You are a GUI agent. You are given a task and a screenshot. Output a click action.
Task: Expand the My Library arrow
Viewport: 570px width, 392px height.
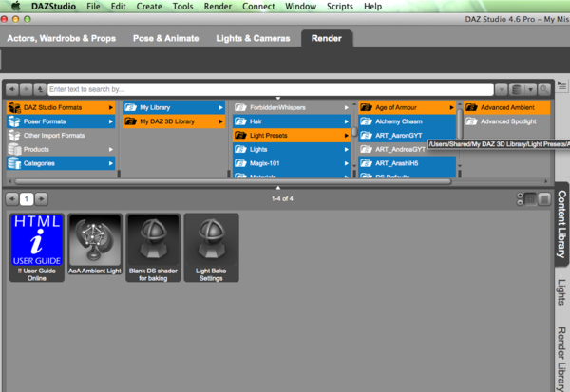tap(220, 107)
